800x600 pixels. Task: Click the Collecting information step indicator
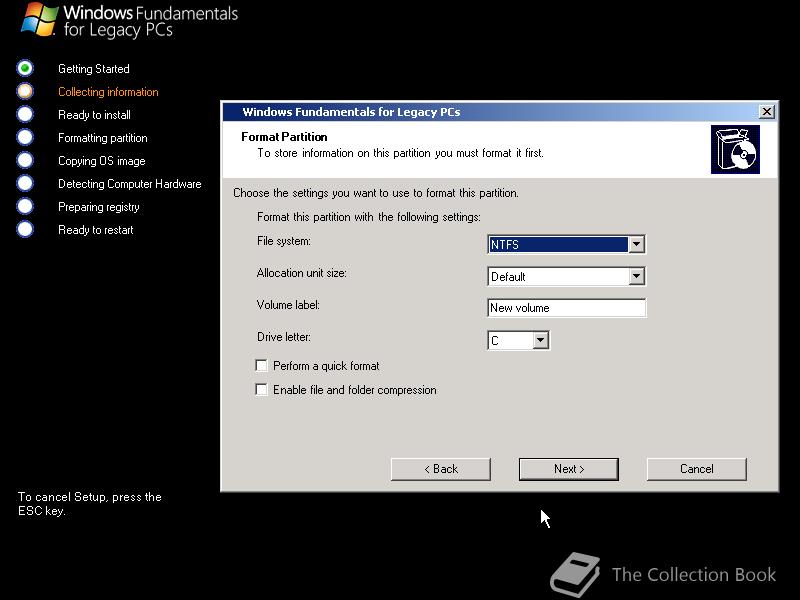click(25, 91)
